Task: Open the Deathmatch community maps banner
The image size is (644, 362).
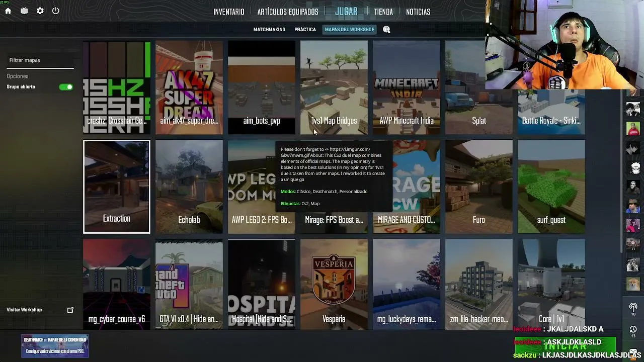Action: coord(55,346)
